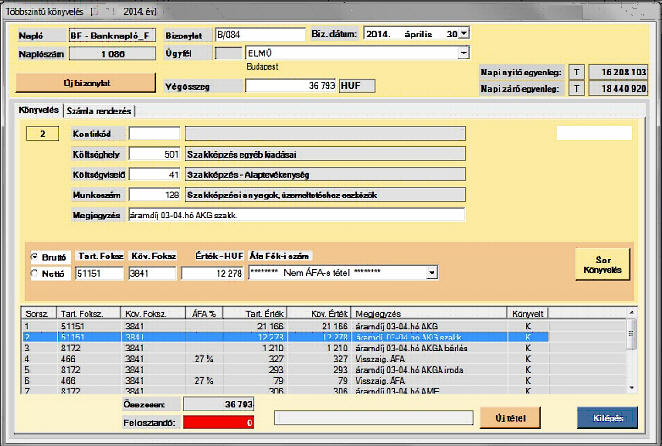Click the Szakképzés - Alaptevékenység description
Viewport: 662px width, 446px height.
click(x=325, y=174)
